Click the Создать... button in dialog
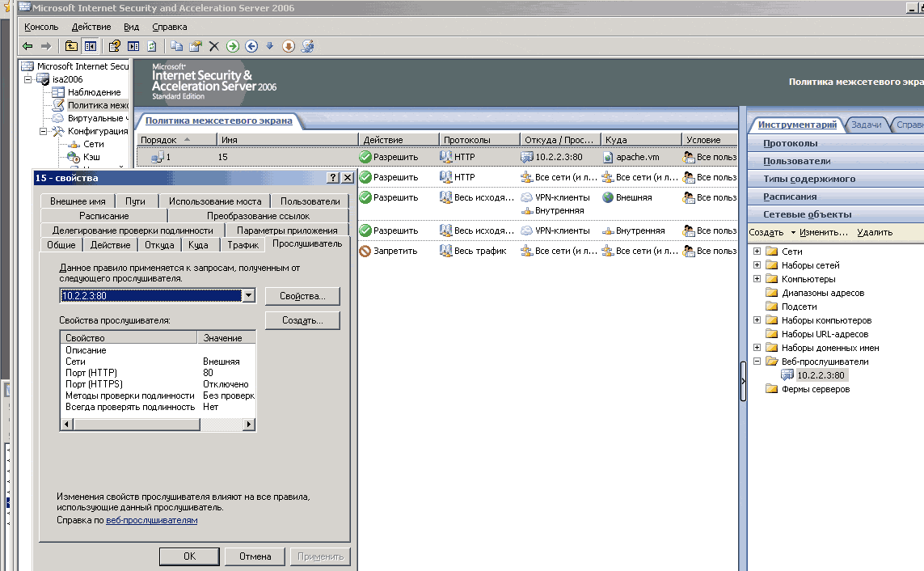The height and width of the screenshot is (571, 924). tap(302, 320)
